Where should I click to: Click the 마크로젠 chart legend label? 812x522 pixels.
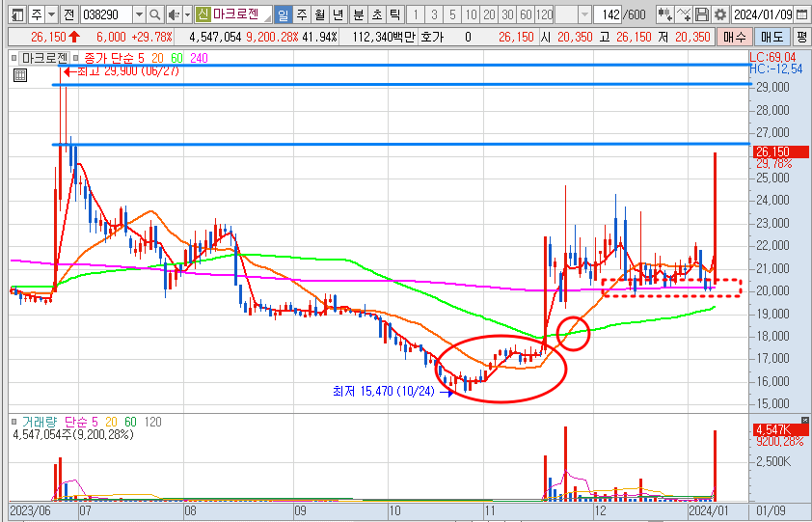pyautogui.click(x=45, y=58)
